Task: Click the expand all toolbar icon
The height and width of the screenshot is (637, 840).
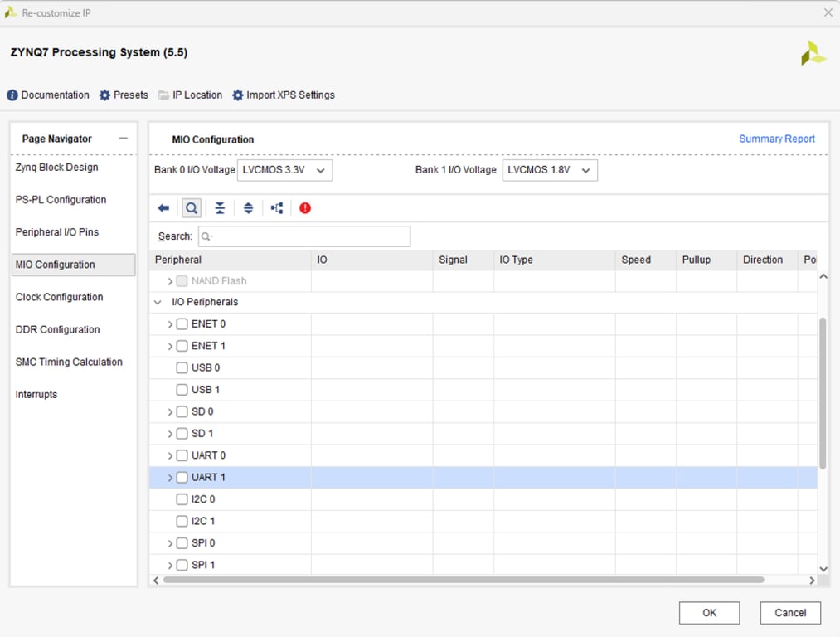Action: (x=248, y=208)
